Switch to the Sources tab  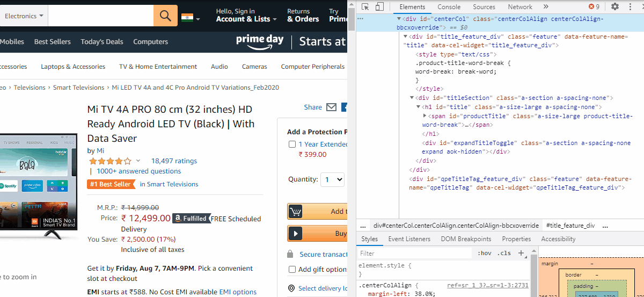click(x=484, y=7)
